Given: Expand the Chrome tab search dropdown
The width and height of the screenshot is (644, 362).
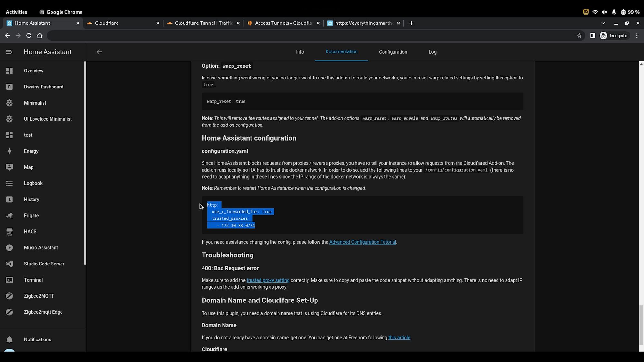Looking at the screenshot, I should (603, 23).
